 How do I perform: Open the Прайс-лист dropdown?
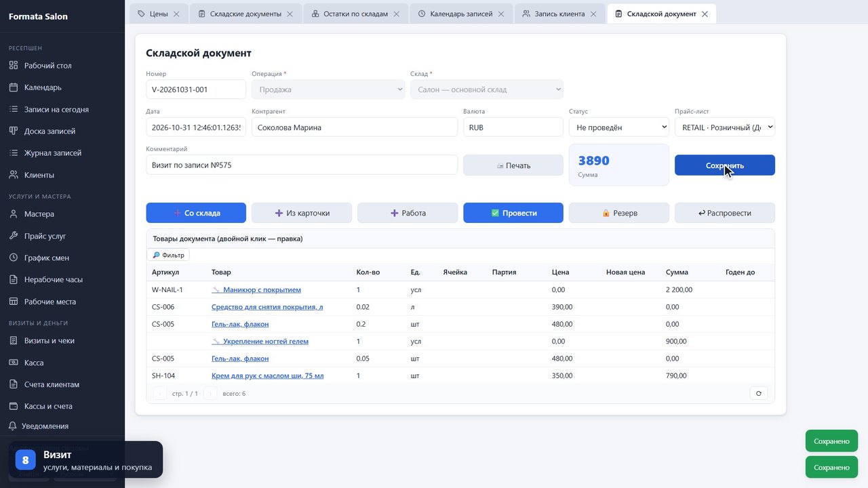point(725,127)
